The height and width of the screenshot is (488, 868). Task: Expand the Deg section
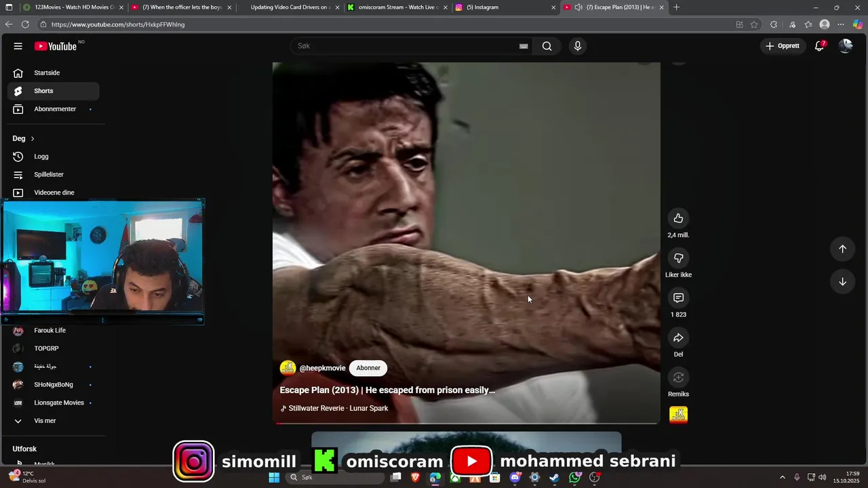tap(23, 138)
